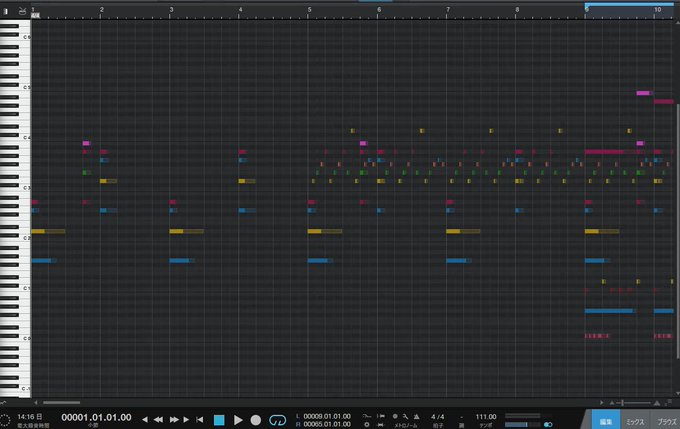Select the magenta high note before bar 10
This screenshot has width=680, height=429.
pyautogui.click(x=644, y=93)
